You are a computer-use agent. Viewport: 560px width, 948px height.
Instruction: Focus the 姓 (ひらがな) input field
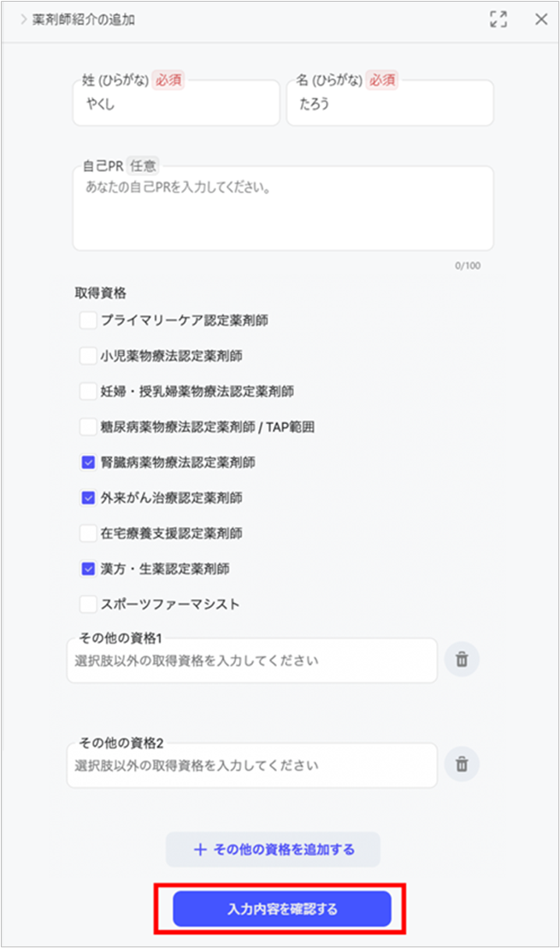pos(176,104)
